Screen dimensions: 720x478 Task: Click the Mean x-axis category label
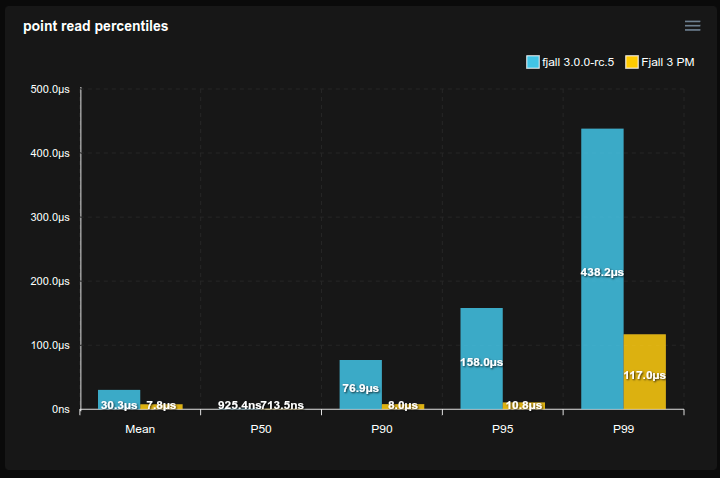[140, 429]
